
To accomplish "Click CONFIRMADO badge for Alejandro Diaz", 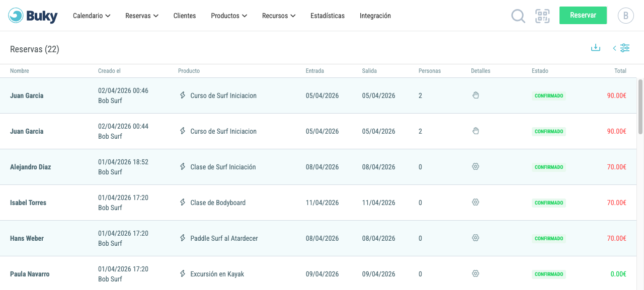I will (549, 167).
